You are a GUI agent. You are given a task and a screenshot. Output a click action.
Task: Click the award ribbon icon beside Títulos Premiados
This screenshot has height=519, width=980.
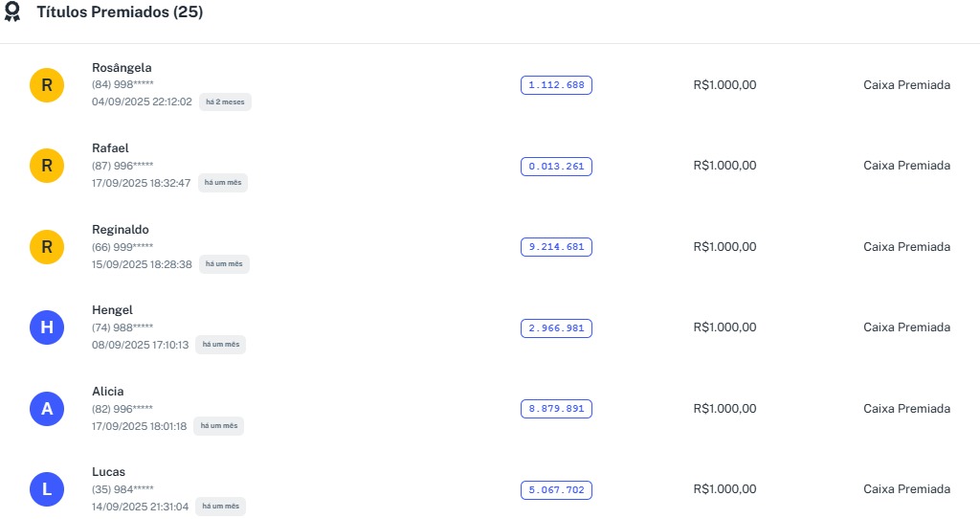(12, 13)
